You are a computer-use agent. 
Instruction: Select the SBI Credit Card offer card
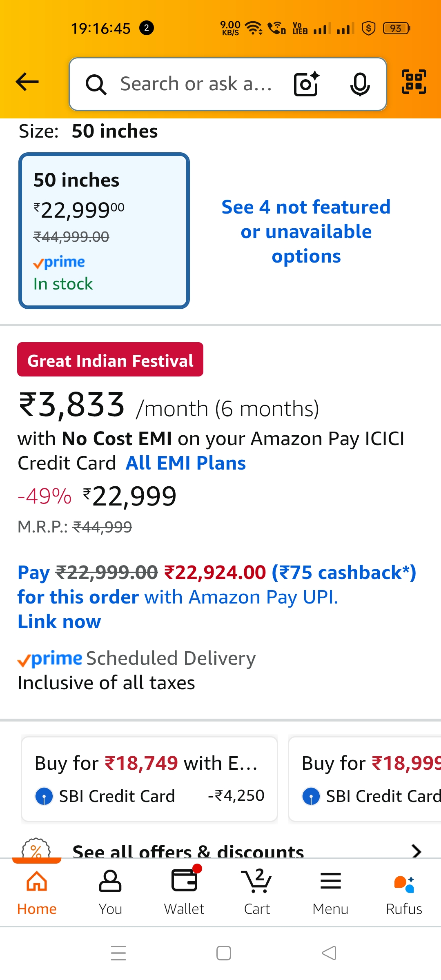[x=149, y=778]
